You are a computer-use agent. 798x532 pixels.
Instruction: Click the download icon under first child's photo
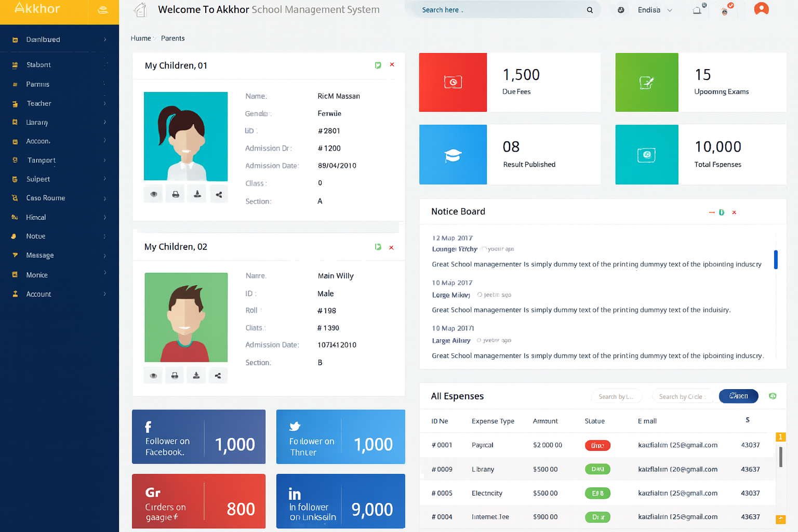197,194
